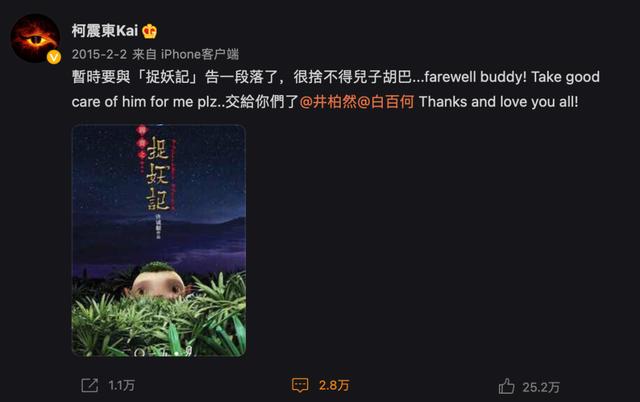
Task: Click the iPhone客户端 source link
Action: coord(200,54)
